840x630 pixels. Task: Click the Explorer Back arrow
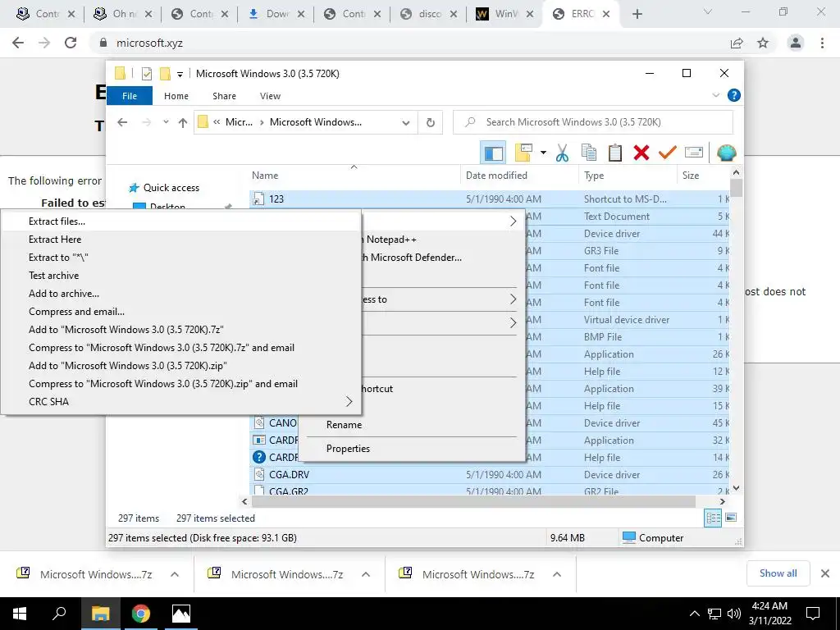pyautogui.click(x=122, y=123)
